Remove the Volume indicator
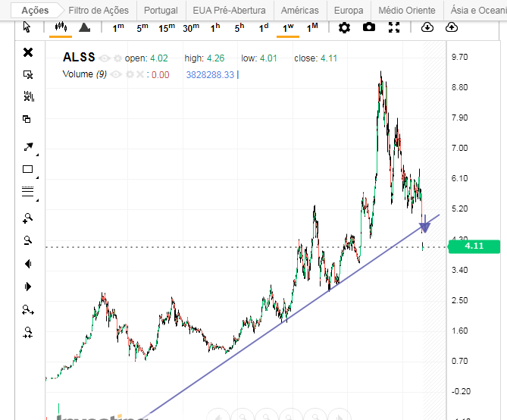The height and width of the screenshot is (420, 507). pyautogui.click(x=139, y=75)
